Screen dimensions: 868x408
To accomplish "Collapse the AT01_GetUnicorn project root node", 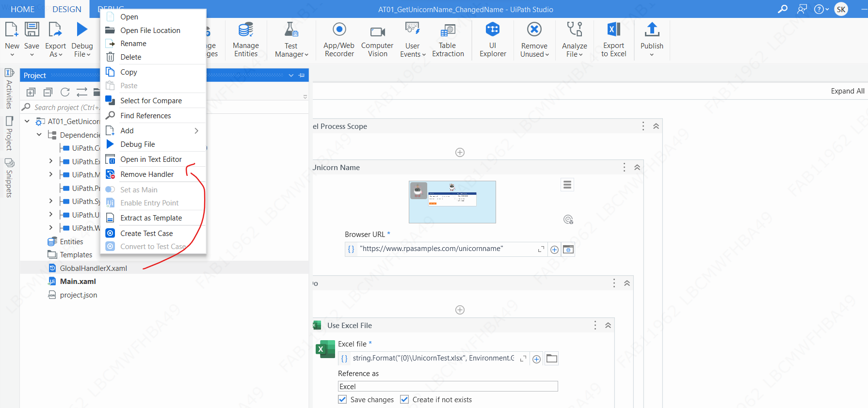I will click(27, 121).
